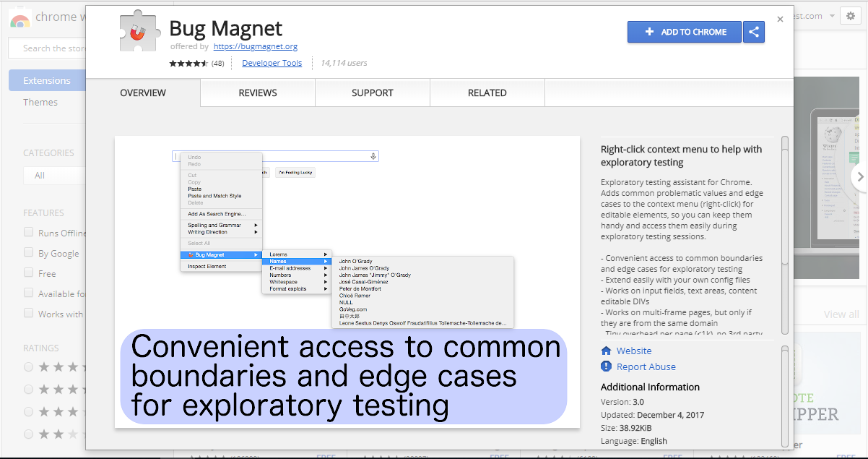This screenshot has height=459, width=868.
Task: Click the Search the store field
Action: pos(47,48)
